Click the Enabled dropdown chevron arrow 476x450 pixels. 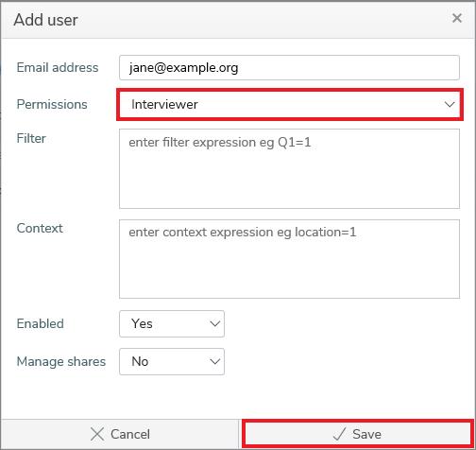pyautogui.click(x=214, y=323)
